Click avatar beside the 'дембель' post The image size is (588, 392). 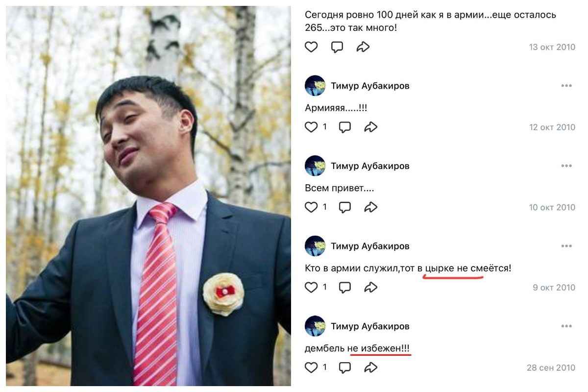(x=315, y=326)
